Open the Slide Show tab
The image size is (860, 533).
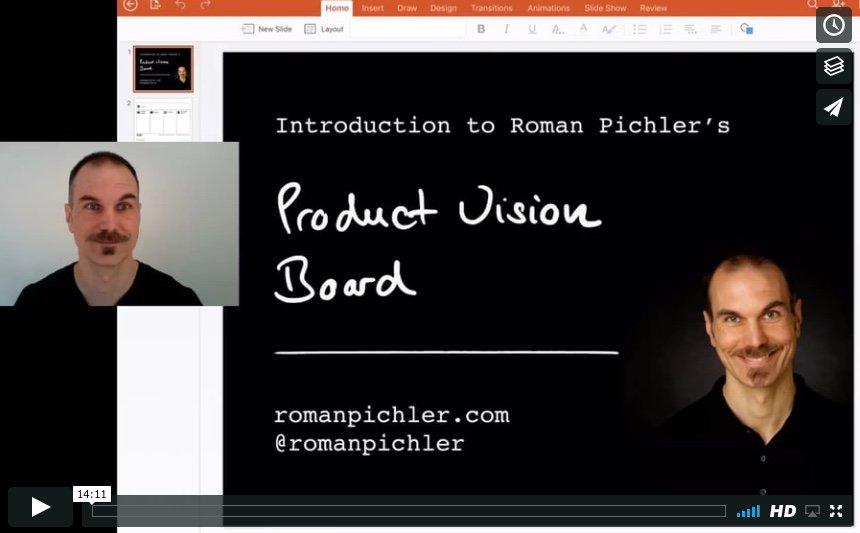[x=605, y=8]
